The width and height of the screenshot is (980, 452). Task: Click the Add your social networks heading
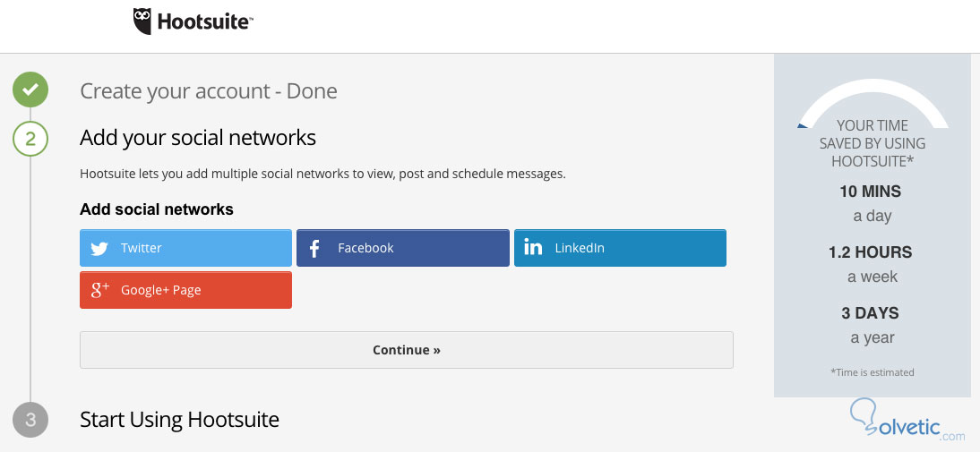[x=198, y=138]
